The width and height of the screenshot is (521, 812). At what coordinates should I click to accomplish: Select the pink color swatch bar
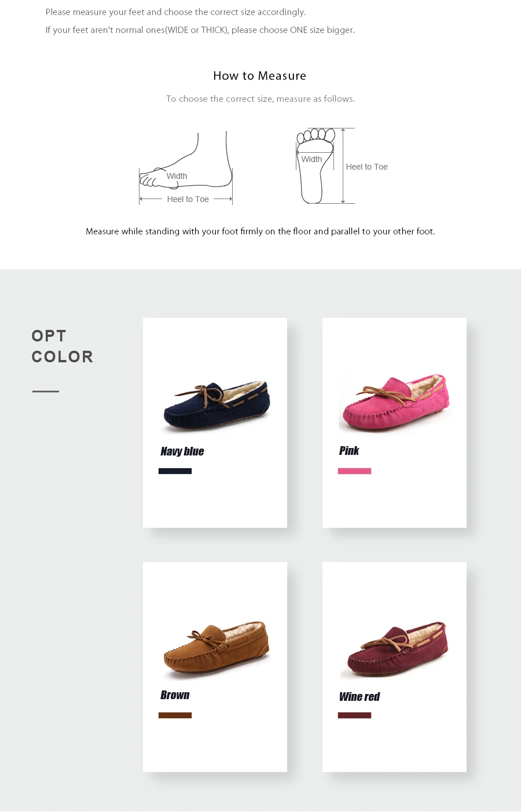[354, 471]
